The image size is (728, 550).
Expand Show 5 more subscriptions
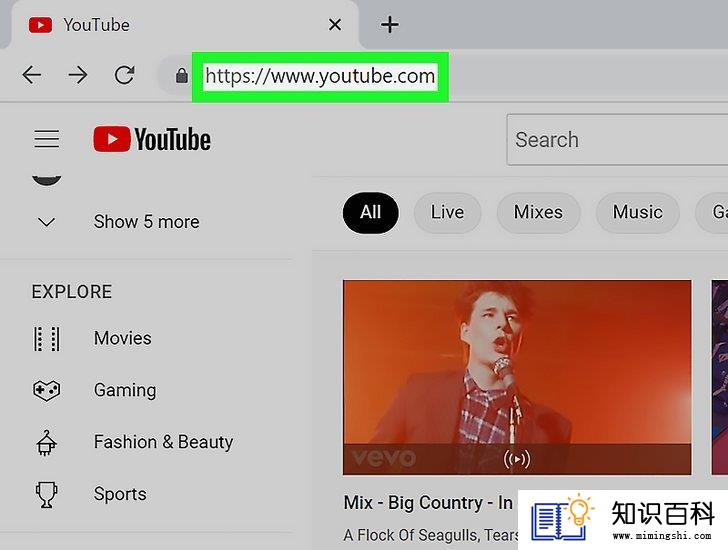click(x=146, y=222)
